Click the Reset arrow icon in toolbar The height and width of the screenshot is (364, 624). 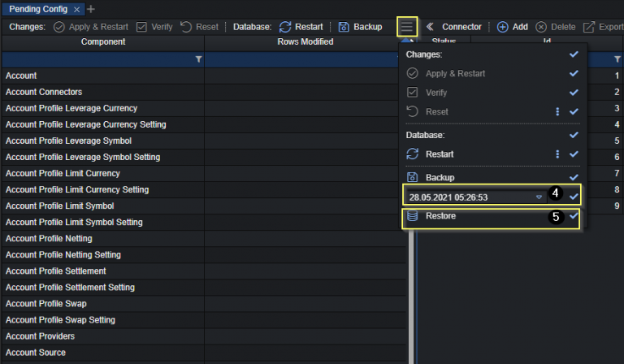coord(186,27)
